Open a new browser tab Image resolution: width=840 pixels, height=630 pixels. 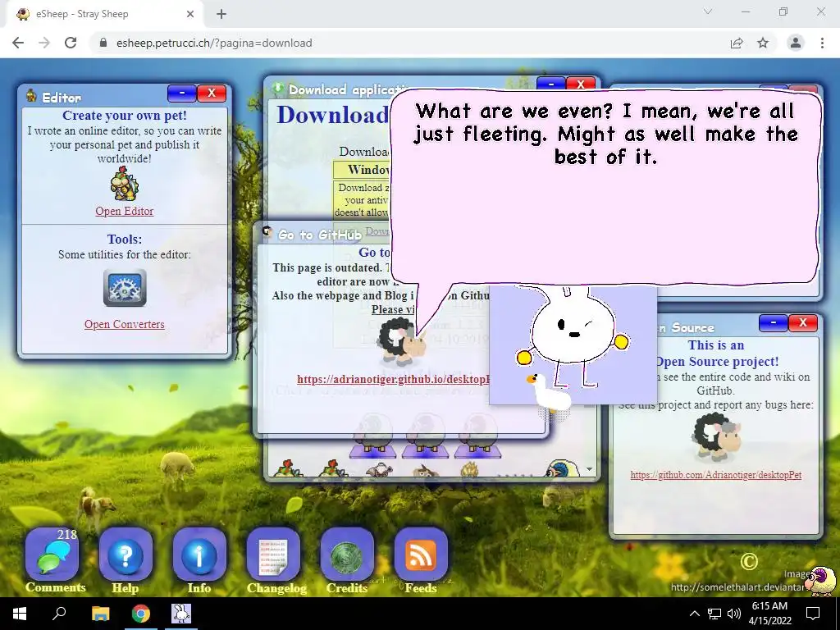tap(221, 14)
